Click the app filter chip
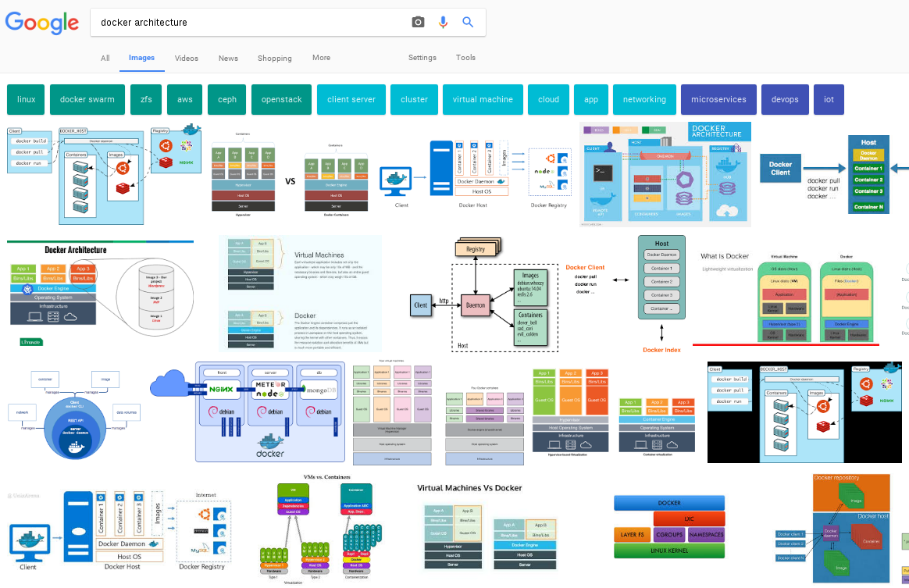 pos(590,99)
